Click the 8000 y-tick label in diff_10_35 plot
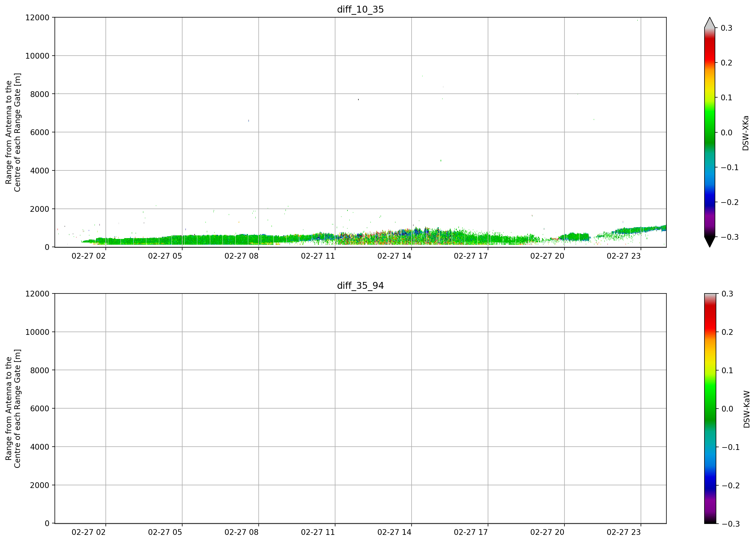756x542 pixels. pos(40,94)
